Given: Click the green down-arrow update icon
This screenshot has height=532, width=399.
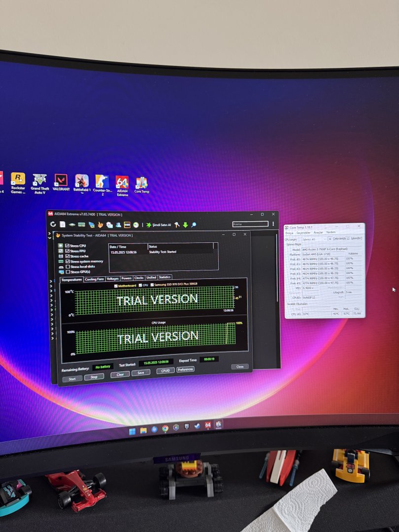Looking at the screenshot, I should click(185, 225).
